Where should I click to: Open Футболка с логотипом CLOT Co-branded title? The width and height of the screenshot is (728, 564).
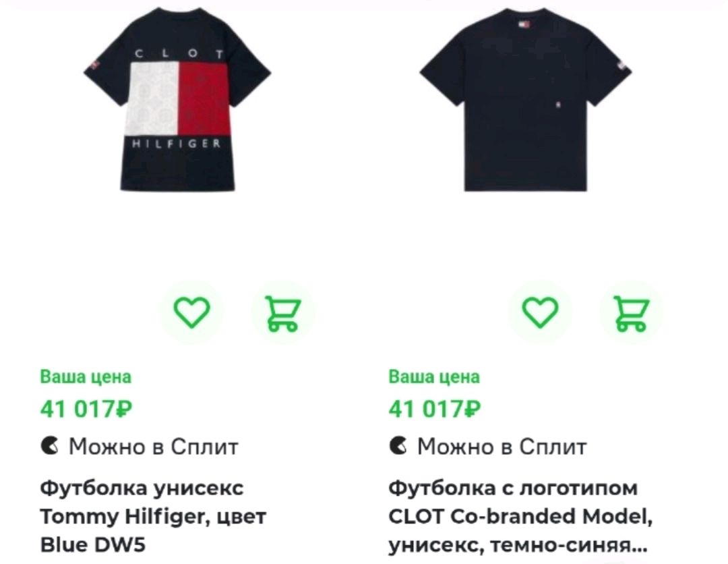coord(520,516)
